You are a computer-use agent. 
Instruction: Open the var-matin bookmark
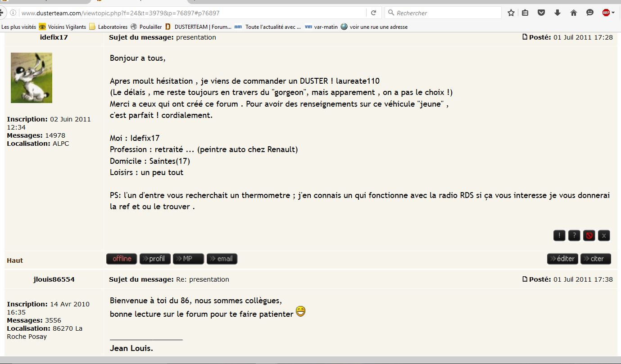[x=321, y=27]
